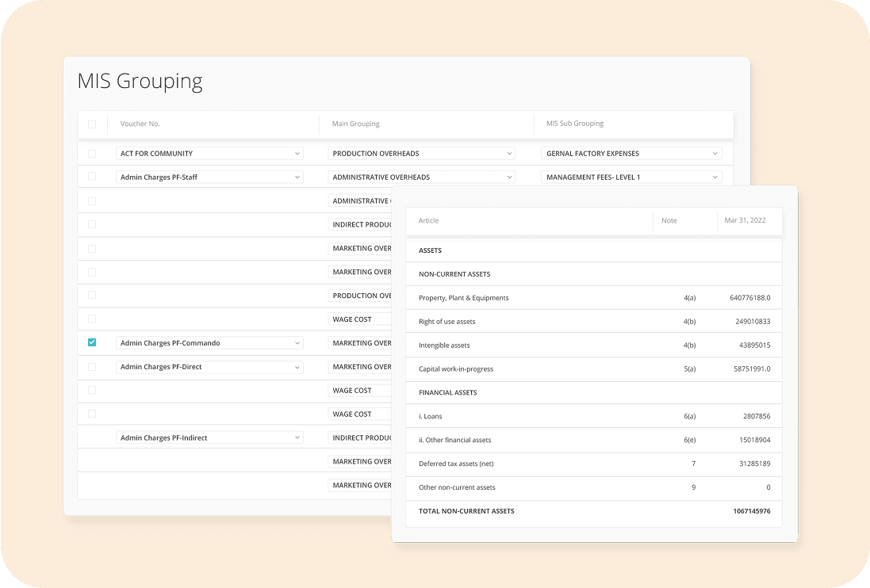Expand the MANAGEMENT FEES- LEVEL 1 dropdown
This screenshot has height=588, width=870.
[x=631, y=178]
